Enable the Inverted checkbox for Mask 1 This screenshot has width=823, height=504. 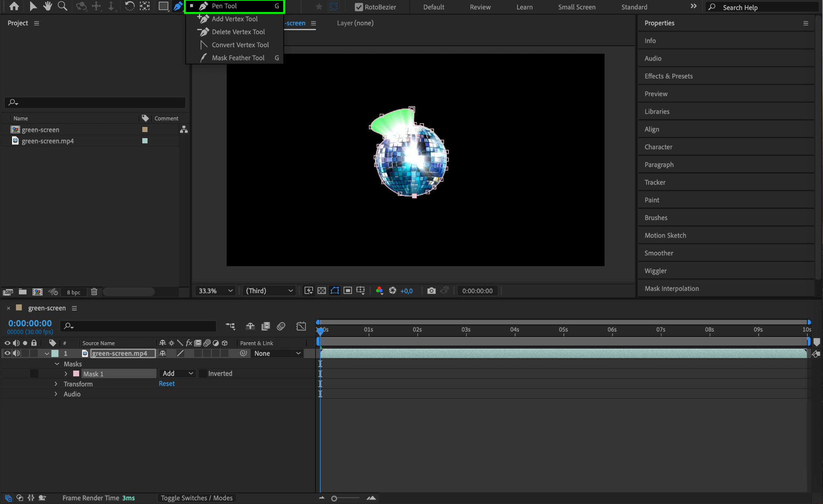pos(203,373)
